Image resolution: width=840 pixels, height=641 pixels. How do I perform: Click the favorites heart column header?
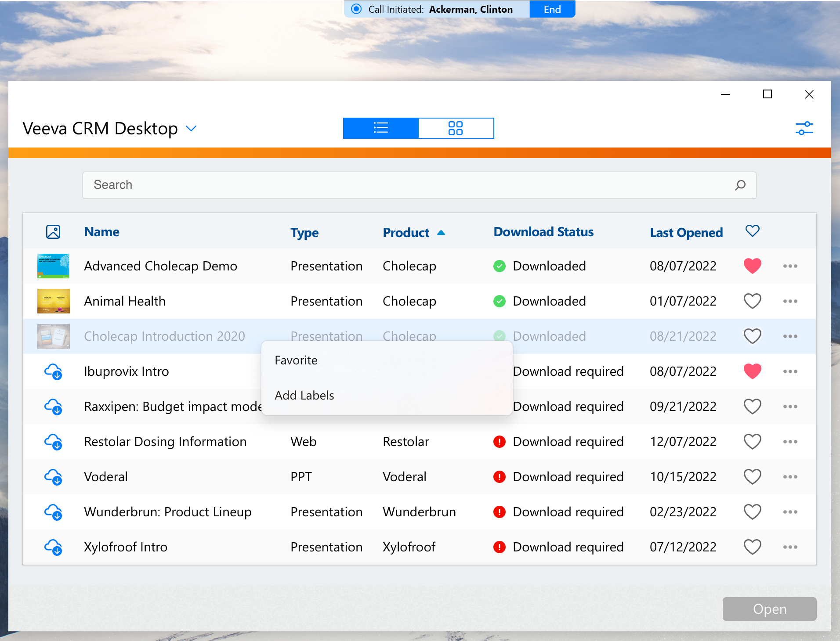point(752,231)
